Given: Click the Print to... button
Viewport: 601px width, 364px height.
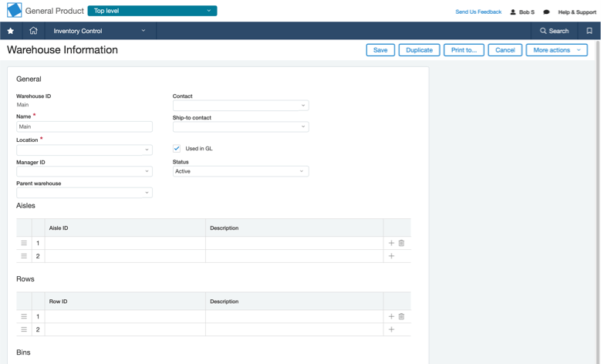Looking at the screenshot, I should tap(464, 50).
